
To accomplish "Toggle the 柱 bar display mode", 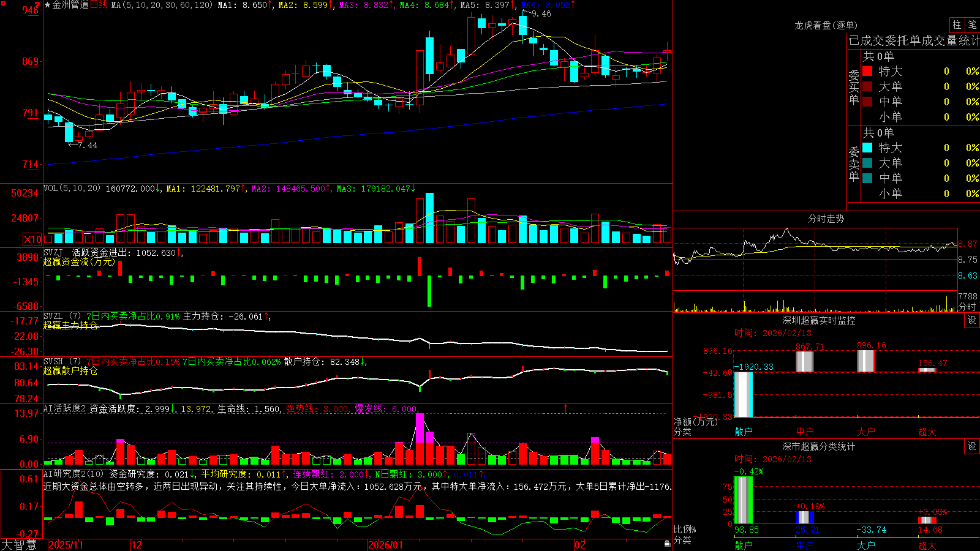I will 957,24.
